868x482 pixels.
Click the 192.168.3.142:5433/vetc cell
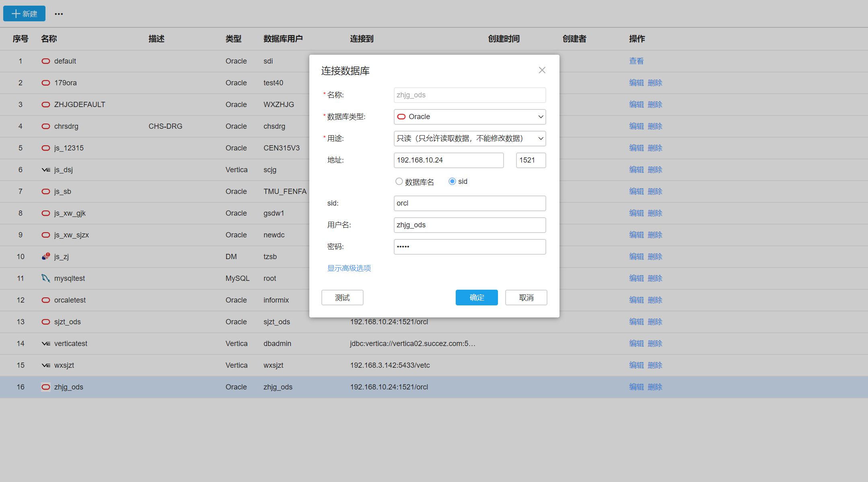coord(390,365)
